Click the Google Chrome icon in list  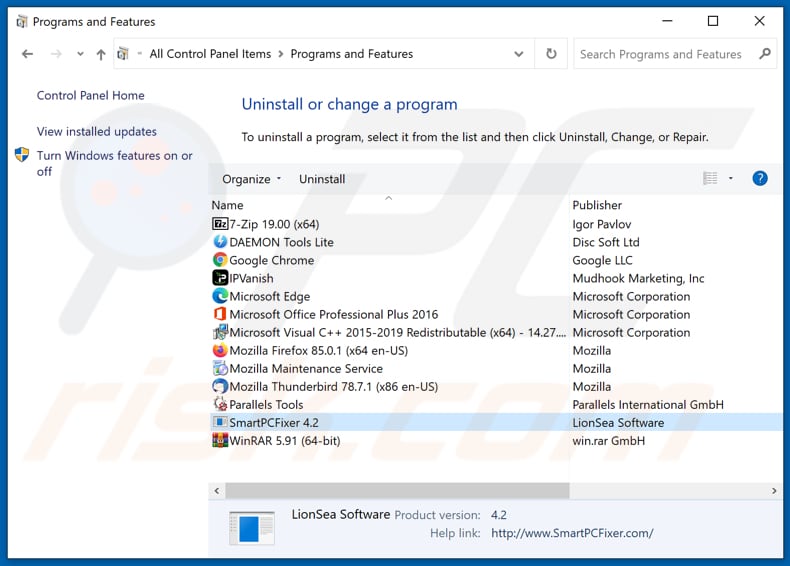(x=220, y=260)
